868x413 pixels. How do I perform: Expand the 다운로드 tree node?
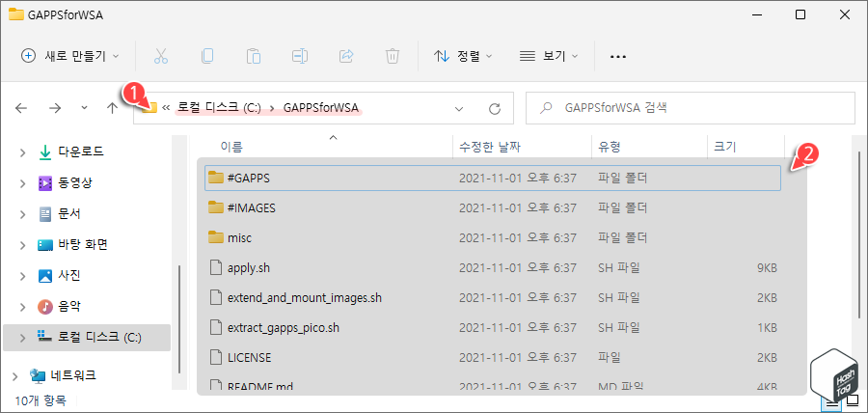[x=23, y=151]
